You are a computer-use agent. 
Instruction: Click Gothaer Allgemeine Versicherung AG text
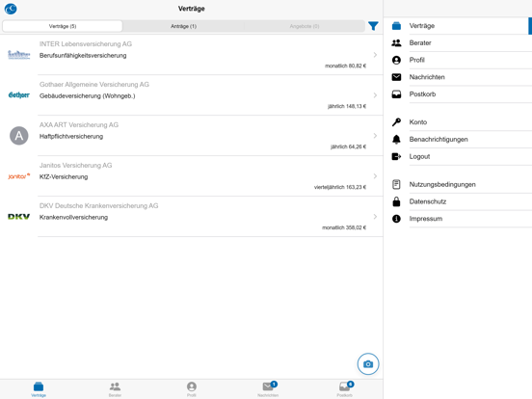pos(94,85)
